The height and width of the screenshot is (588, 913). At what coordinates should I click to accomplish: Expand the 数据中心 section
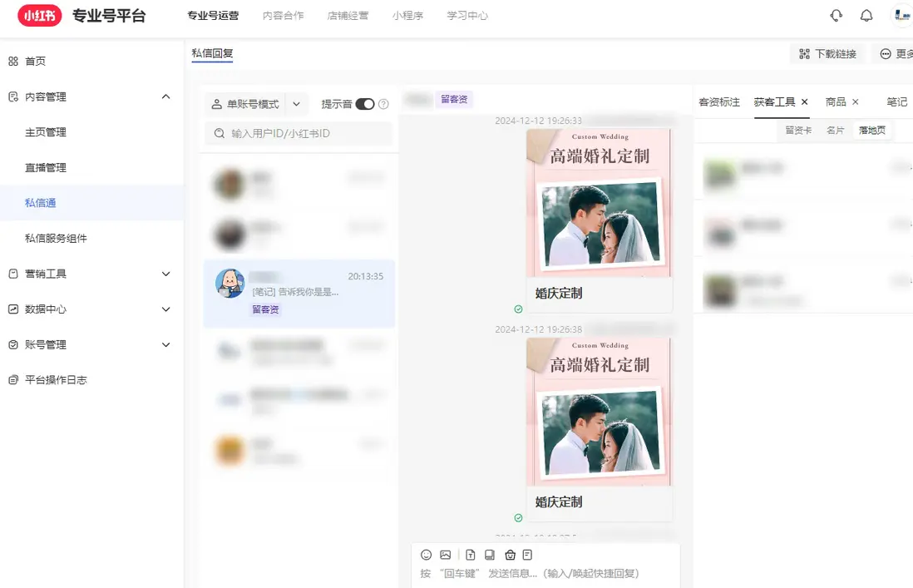166,309
